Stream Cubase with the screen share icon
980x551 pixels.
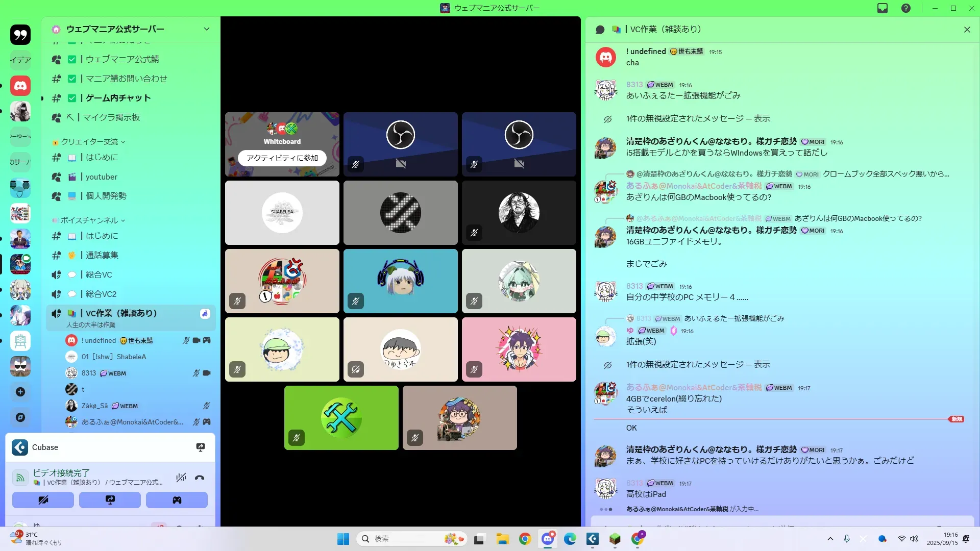(x=201, y=447)
